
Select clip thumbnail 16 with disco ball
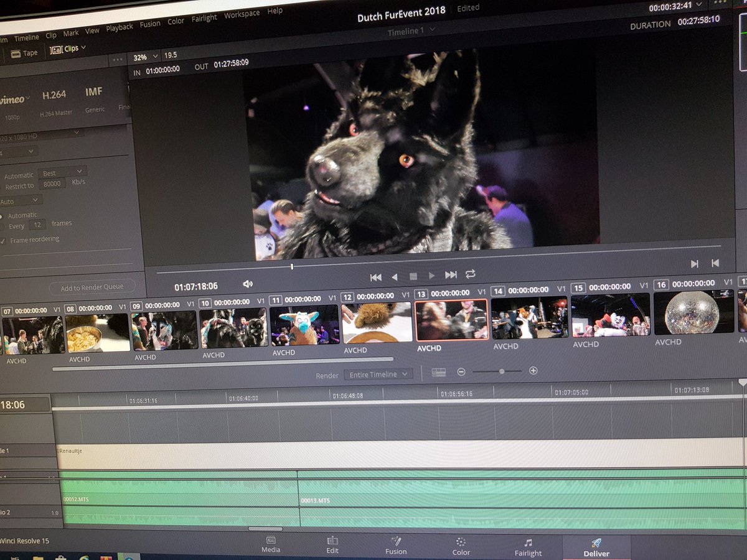pos(693,312)
